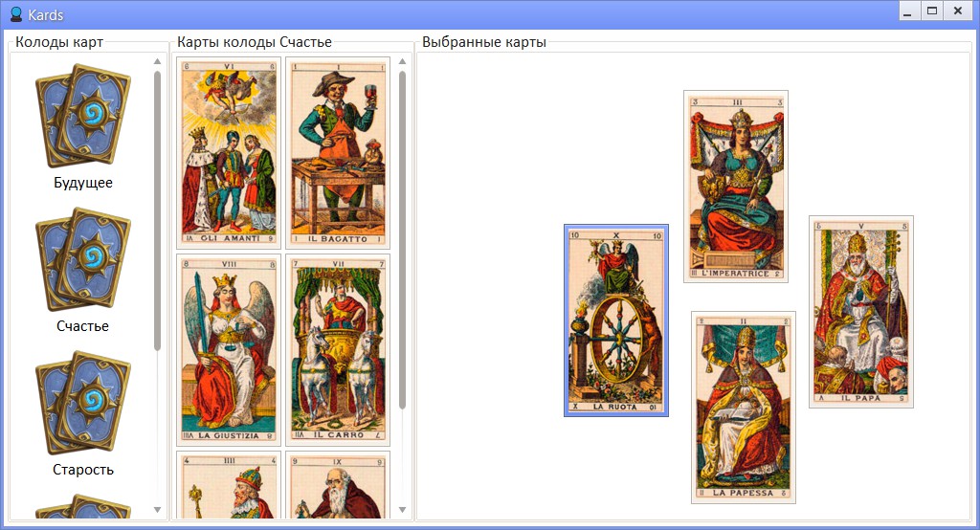The height and width of the screenshot is (530, 980).
Task: Click the Kards app icon in title bar
Action: click(x=16, y=14)
